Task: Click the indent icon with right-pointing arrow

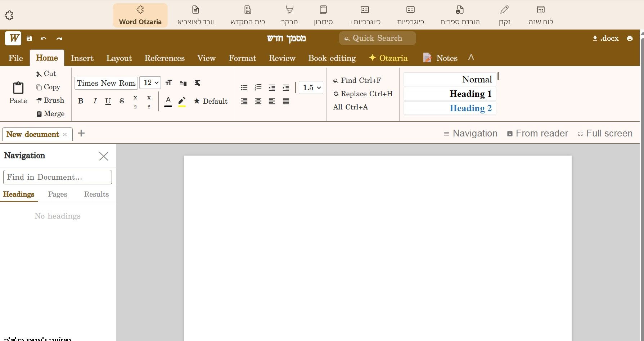Action: point(286,88)
